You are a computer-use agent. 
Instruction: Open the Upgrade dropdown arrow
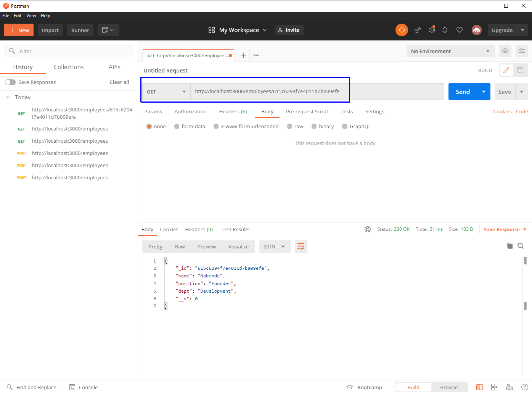click(522, 30)
